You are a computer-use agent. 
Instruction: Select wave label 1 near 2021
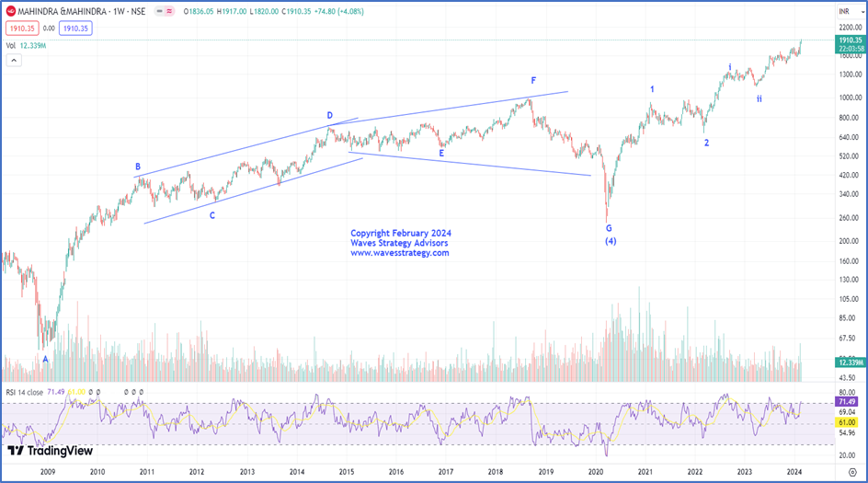[652, 89]
